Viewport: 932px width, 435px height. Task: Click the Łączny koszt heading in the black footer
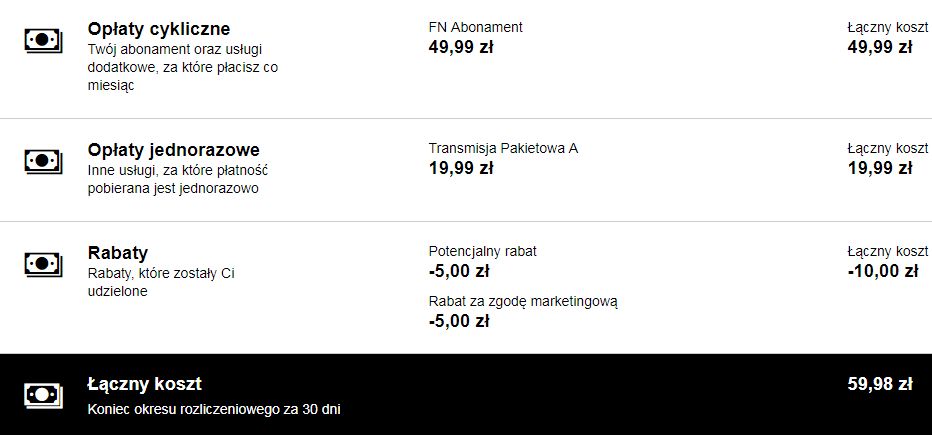click(145, 384)
